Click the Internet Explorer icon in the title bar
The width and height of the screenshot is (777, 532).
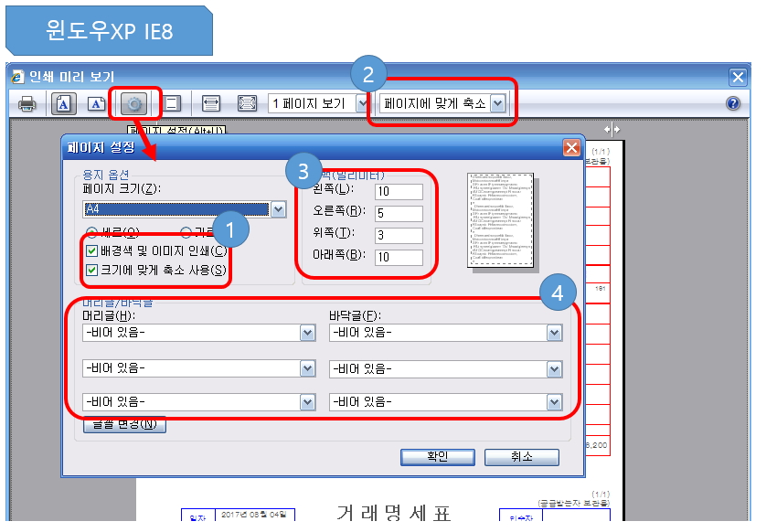pyautogui.click(x=18, y=76)
